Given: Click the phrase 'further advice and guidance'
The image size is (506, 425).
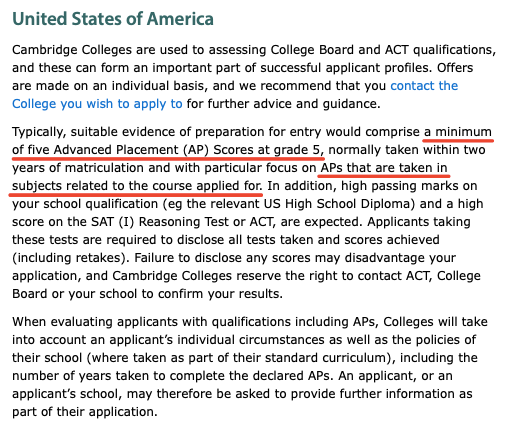Looking at the screenshot, I should click(292, 104).
